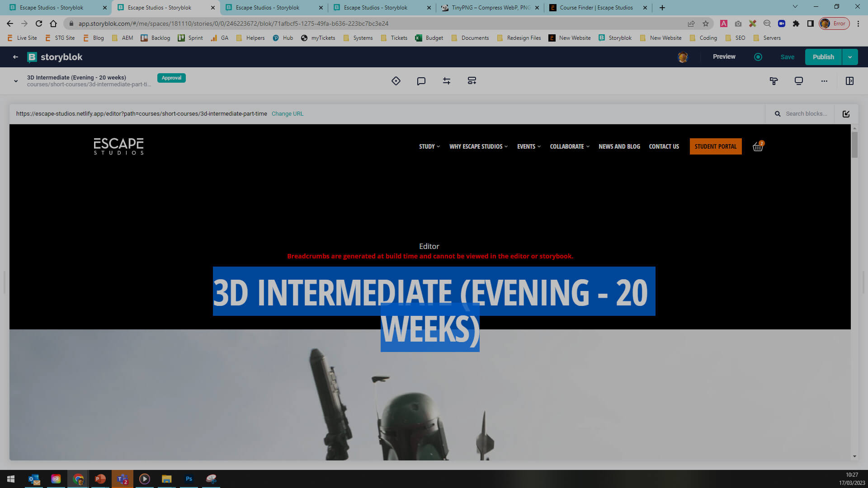
Task: Open the paint roller tool icon
Action: coord(774,81)
